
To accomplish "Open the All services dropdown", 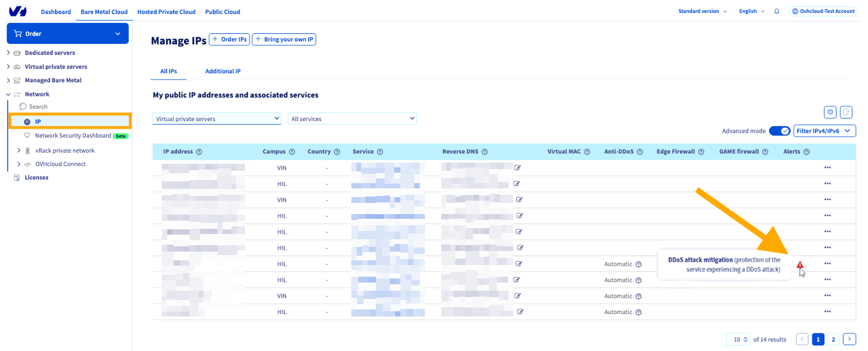I will pos(352,118).
